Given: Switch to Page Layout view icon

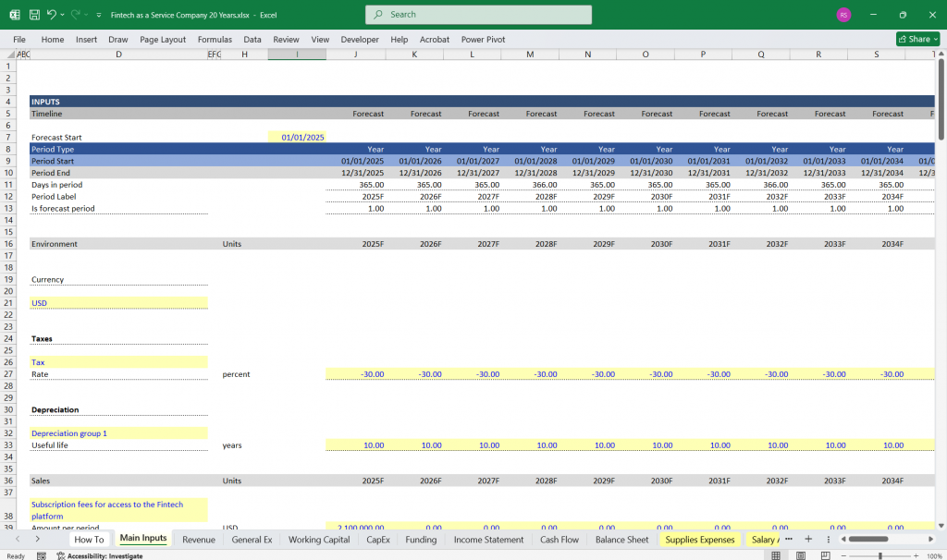Looking at the screenshot, I should 800,554.
